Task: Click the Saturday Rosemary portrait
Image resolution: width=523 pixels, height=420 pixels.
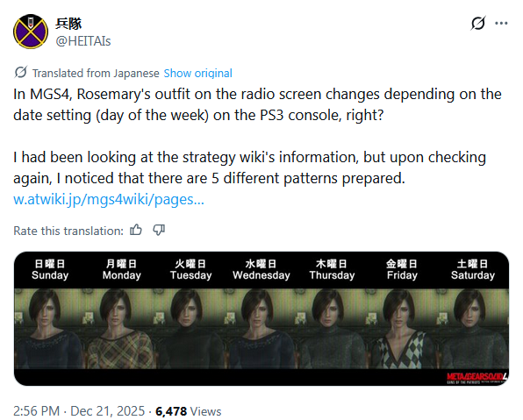Action: [x=473, y=329]
